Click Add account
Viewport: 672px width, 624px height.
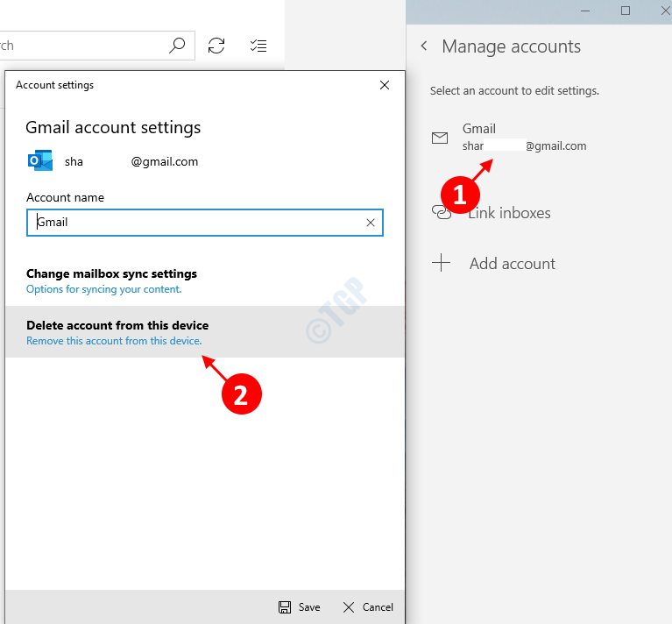pos(493,263)
